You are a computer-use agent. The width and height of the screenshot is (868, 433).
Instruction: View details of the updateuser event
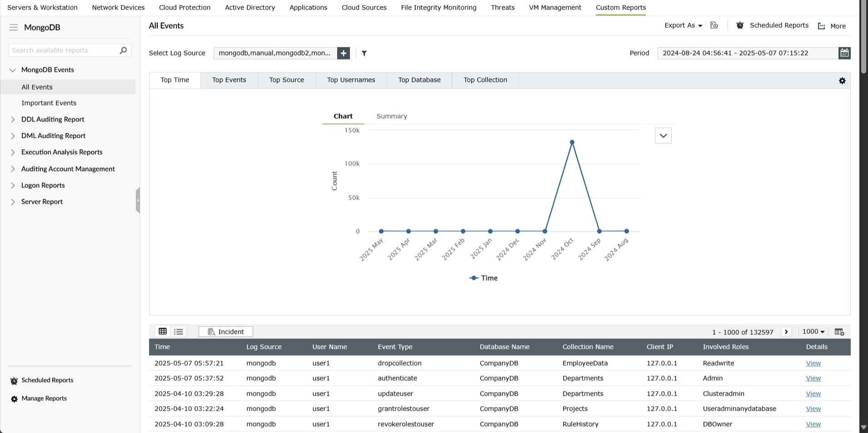tap(813, 393)
